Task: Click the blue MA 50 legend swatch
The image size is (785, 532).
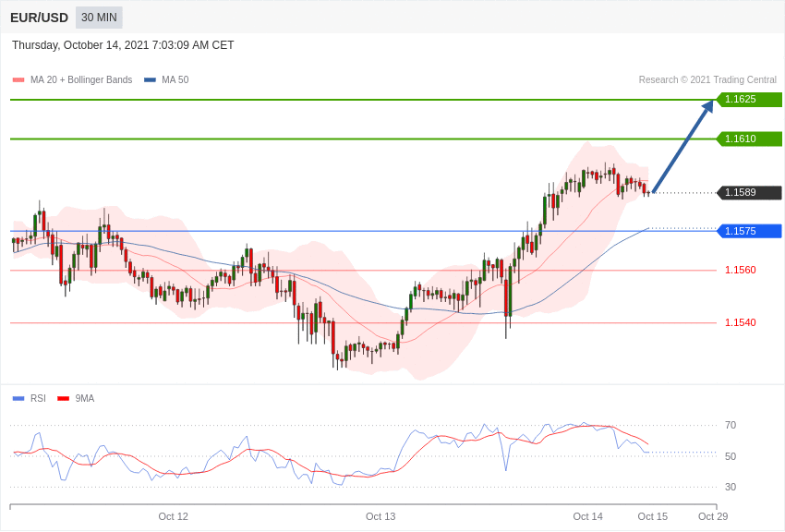Action: click(150, 79)
